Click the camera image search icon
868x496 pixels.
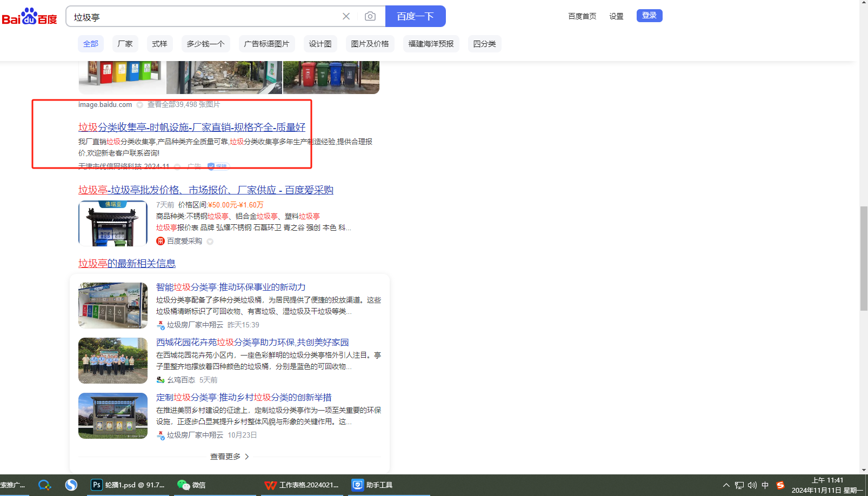(x=370, y=16)
